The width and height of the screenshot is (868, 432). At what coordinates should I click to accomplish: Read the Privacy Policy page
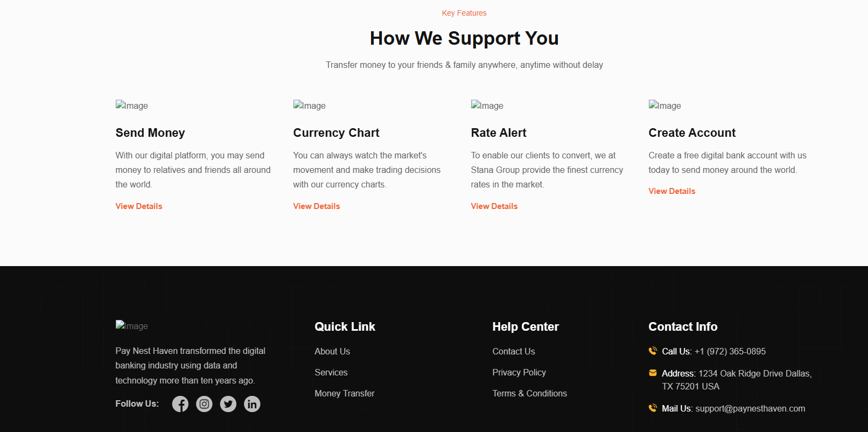(519, 372)
